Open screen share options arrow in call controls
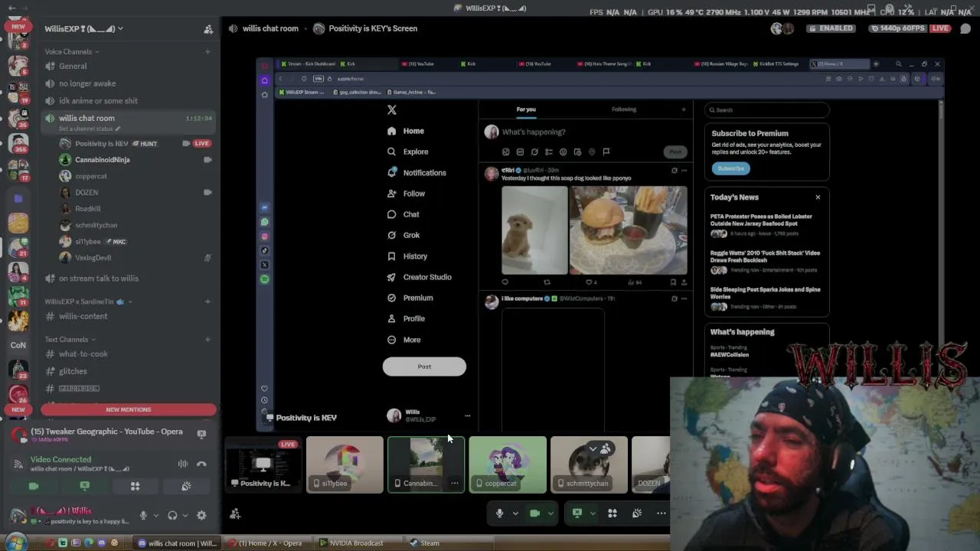This screenshot has width=980, height=551. tap(592, 514)
